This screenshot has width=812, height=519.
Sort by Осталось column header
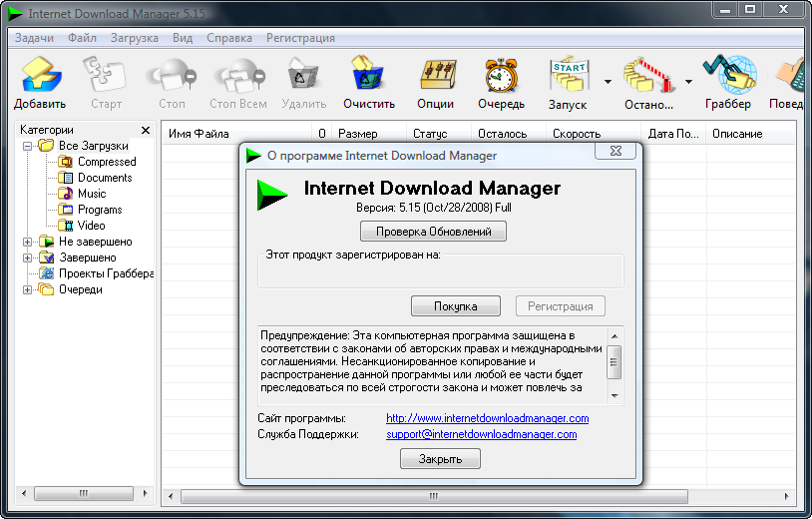point(509,134)
